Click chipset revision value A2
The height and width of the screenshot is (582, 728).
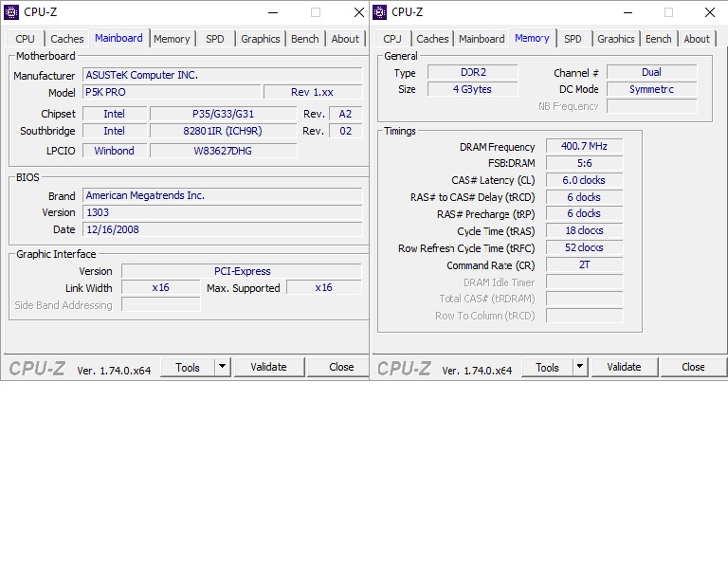[345, 114]
